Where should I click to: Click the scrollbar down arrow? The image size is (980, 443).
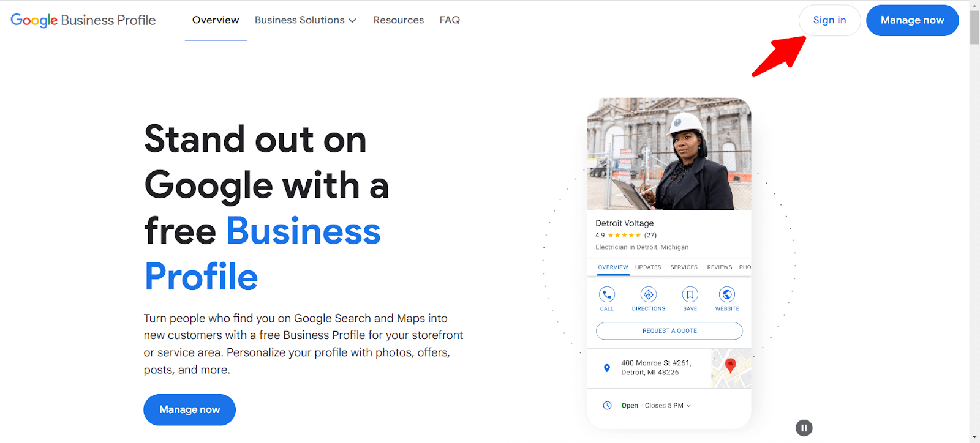click(x=974, y=437)
